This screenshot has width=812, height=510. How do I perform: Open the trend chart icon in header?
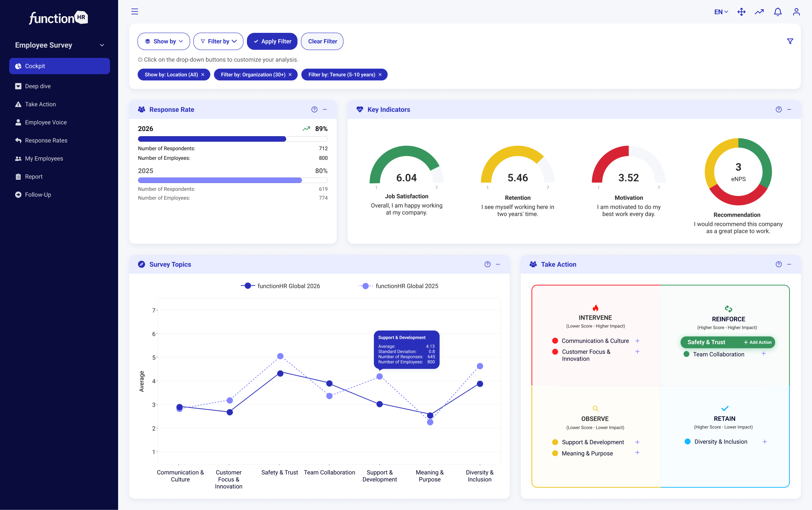(759, 12)
